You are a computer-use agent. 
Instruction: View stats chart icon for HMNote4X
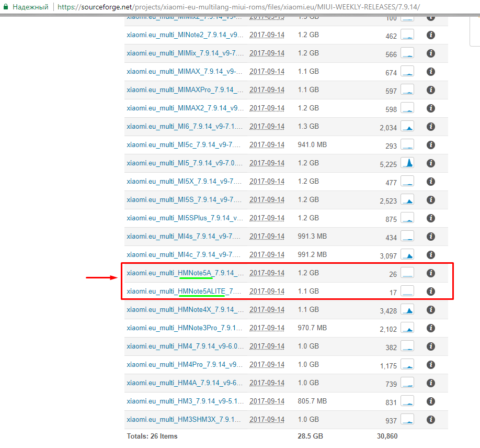point(407,310)
